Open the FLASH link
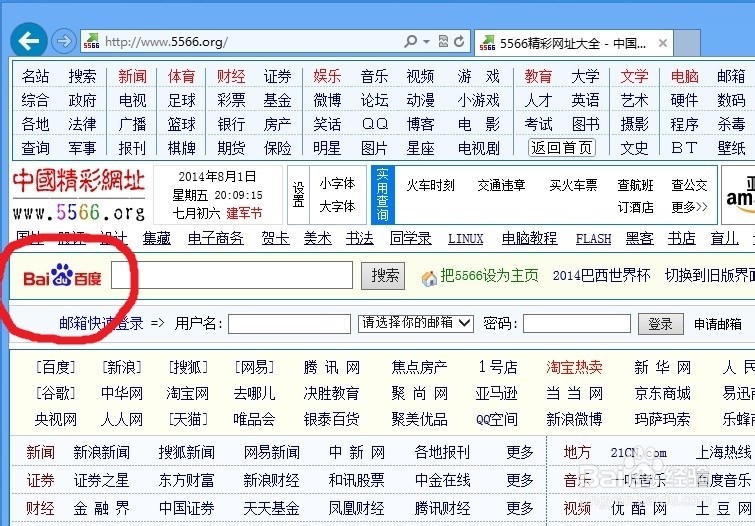This screenshot has width=755, height=526. pos(593,239)
